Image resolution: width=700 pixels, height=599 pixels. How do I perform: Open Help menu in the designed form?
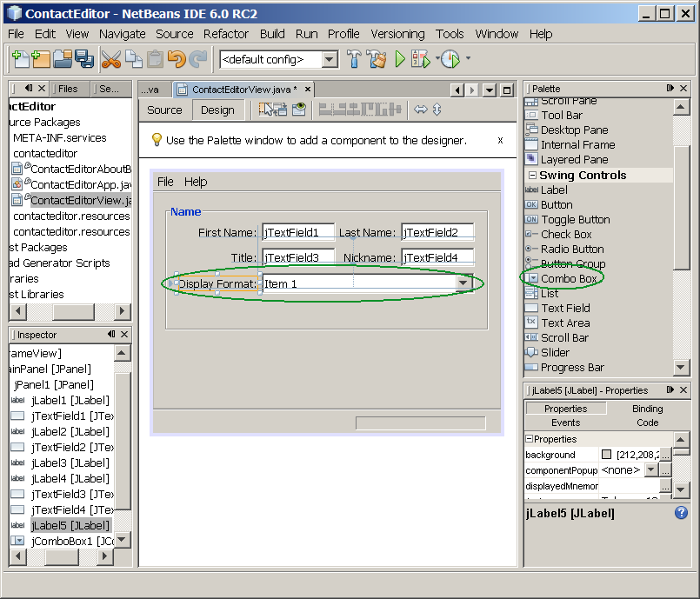(196, 182)
